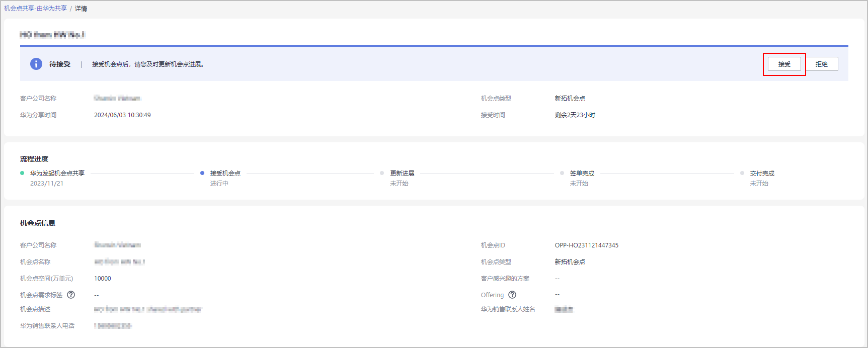Click the 进行中 status under 接受机会点
This screenshot has height=348, width=868.
(x=219, y=184)
